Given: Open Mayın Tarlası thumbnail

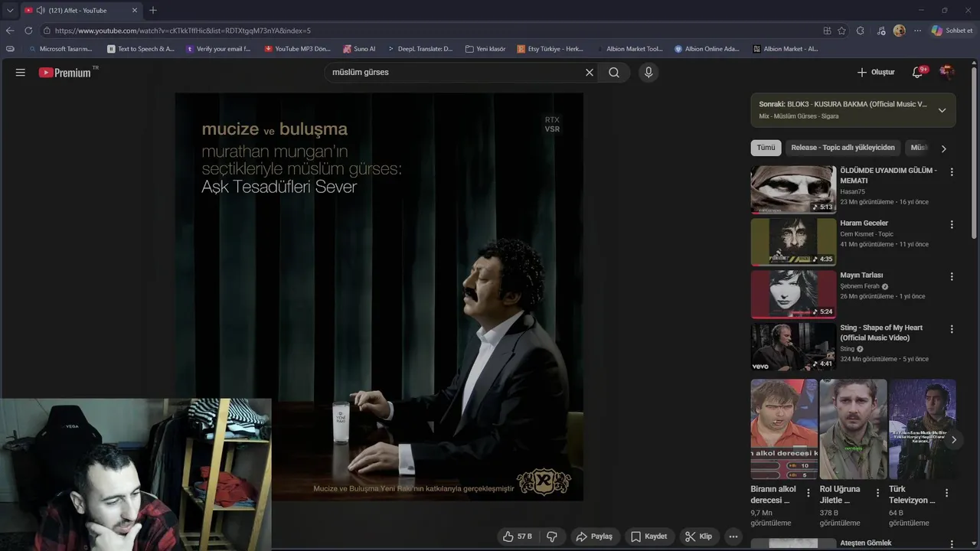Looking at the screenshot, I should click(x=793, y=293).
